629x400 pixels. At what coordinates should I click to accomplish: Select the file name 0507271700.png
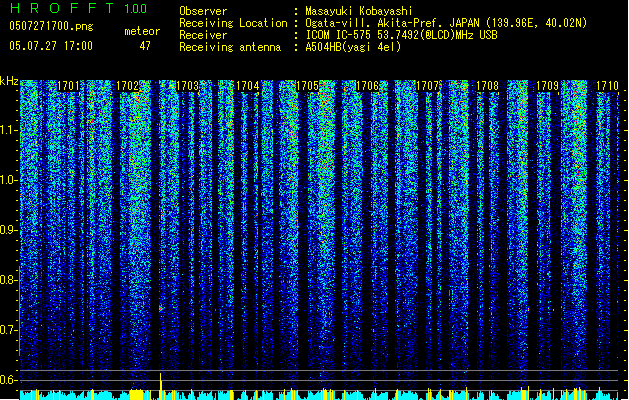(51, 26)
